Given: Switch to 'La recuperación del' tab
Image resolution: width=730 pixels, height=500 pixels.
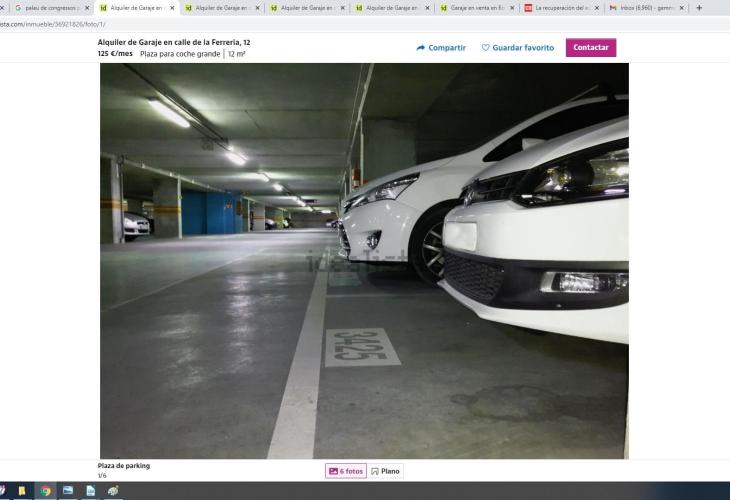Looking at the screenshot, I should click(558, 7).
